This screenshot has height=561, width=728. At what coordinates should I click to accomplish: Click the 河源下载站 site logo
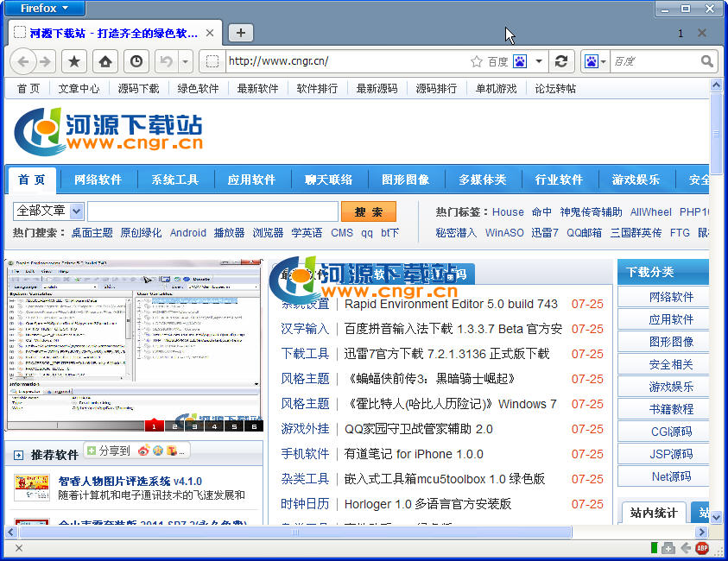[x=109, y=132]
